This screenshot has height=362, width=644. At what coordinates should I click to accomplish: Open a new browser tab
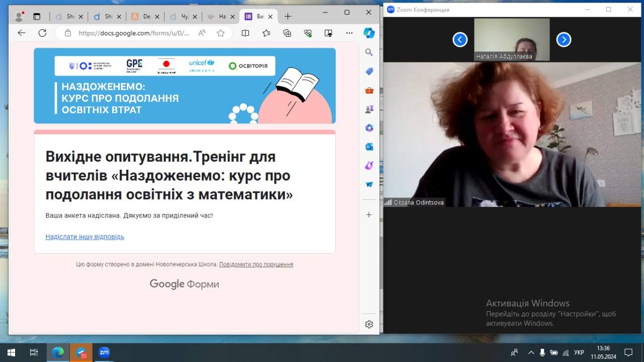[287, 17]
